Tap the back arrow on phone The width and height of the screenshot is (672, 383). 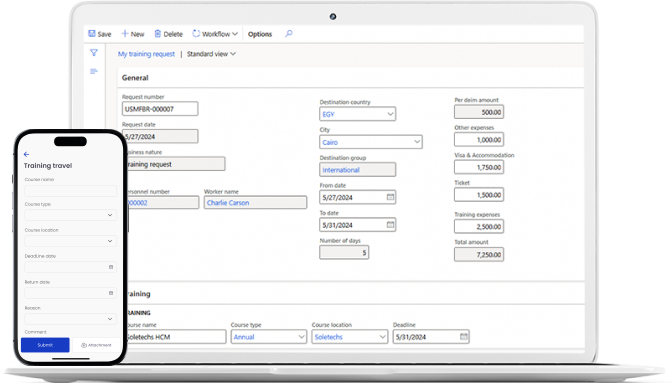tap(27, 154)
